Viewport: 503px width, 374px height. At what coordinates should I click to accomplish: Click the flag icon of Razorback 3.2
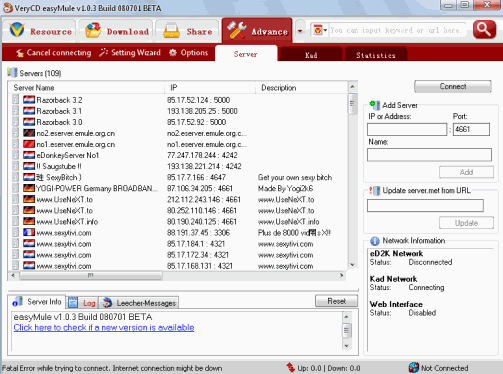point(29,100)
